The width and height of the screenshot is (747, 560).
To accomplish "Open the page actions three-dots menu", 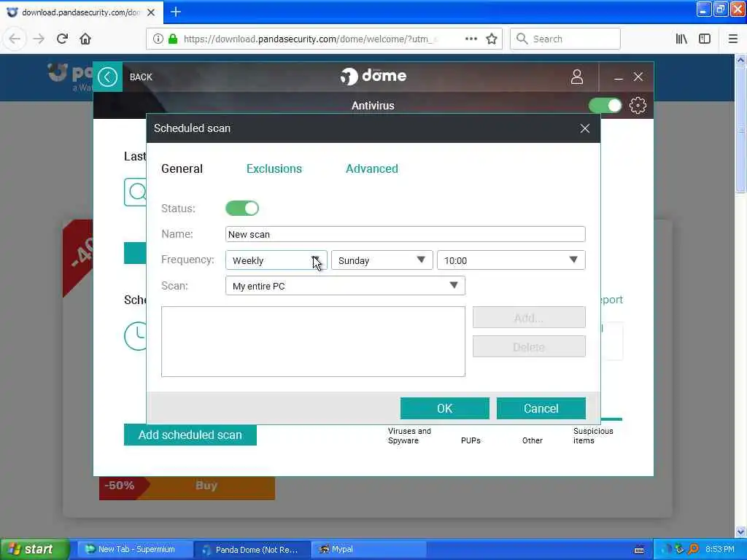I will click(x=471, y=39).
